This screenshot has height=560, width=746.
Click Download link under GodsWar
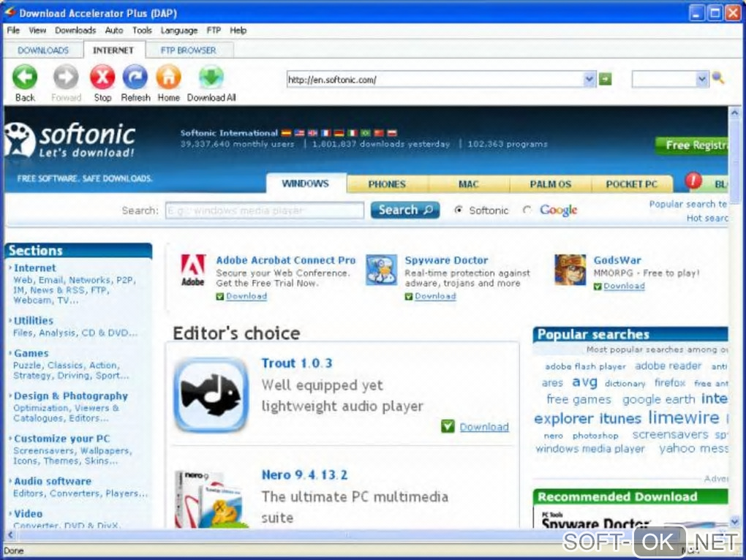(x=624, y=286)
